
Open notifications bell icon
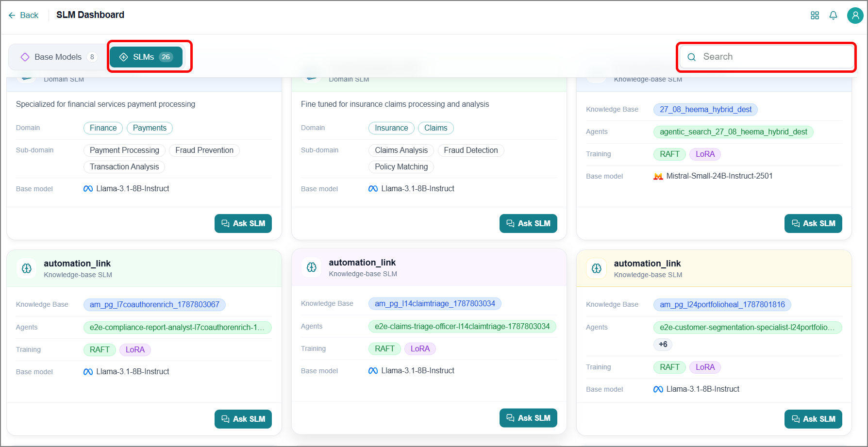(x=833, y=16)
